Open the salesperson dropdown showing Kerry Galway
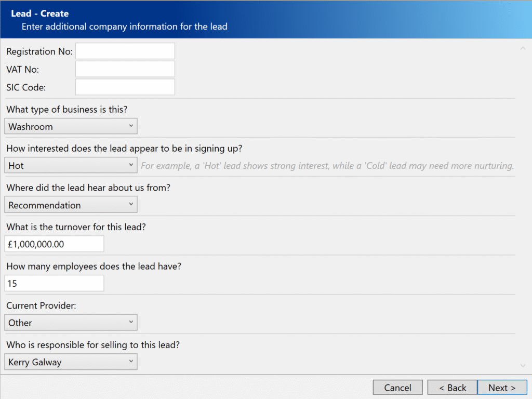 (x=71, y=362)
